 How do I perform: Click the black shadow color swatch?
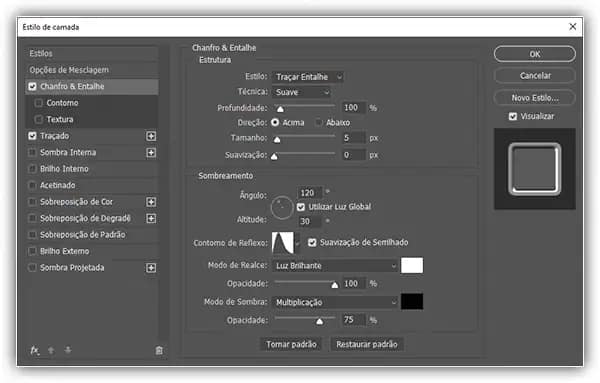tap(412, 302)
